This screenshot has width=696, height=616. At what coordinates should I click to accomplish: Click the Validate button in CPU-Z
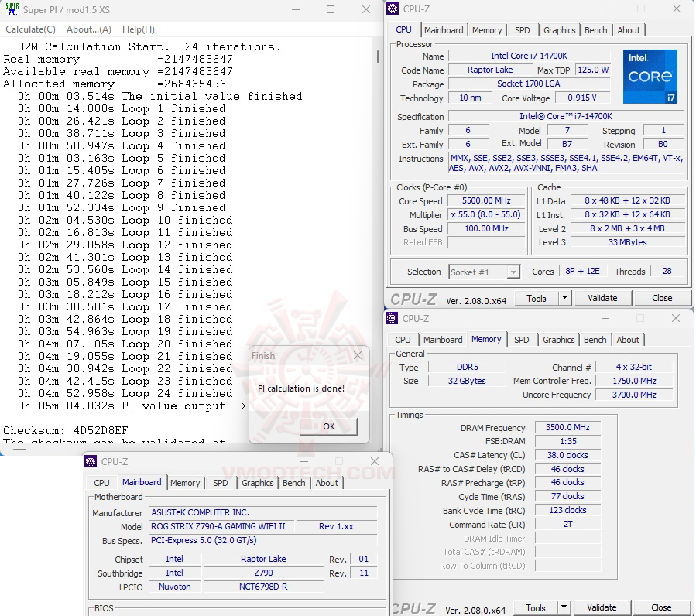(603, 298)
